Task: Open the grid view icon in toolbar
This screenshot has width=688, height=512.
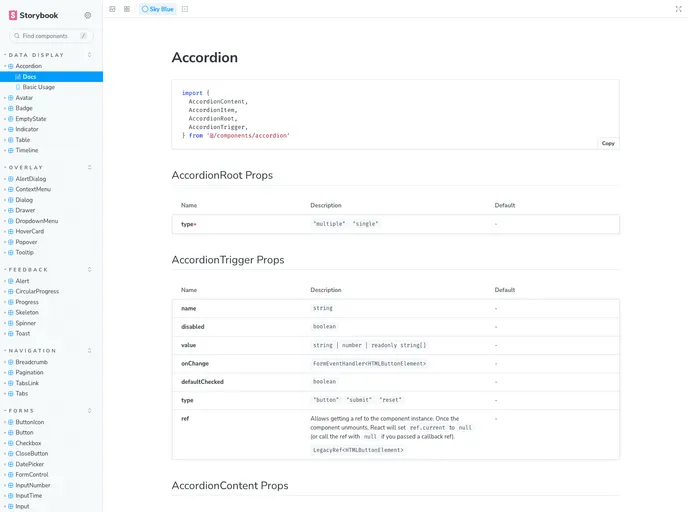Action: click(127, 9)
